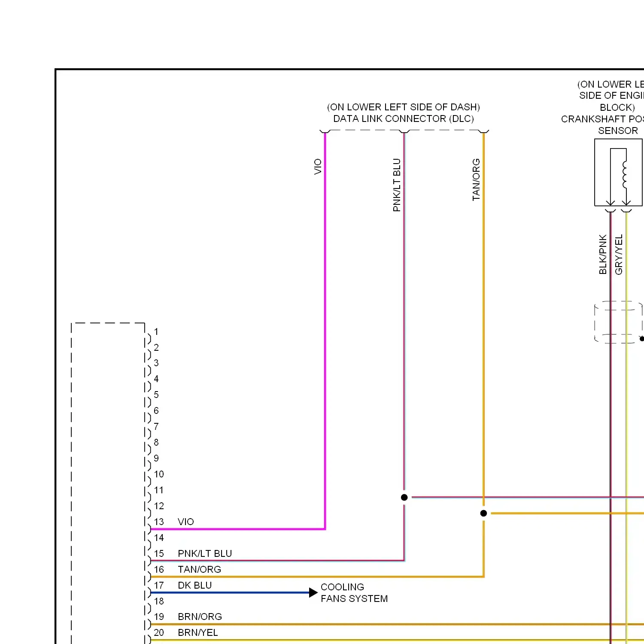Click connector pin number 15
Screen dimensions: 644x644
pyautogui.click(x=159, y=553)
